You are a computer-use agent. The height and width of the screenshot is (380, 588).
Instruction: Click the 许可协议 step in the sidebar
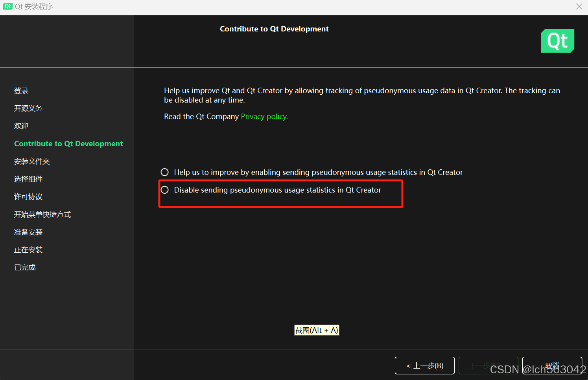[x=28, y=197]
